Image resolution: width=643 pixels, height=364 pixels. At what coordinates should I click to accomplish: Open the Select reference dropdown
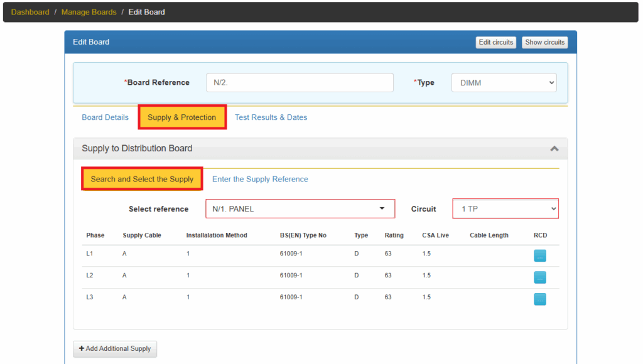[x=300, y=209]
